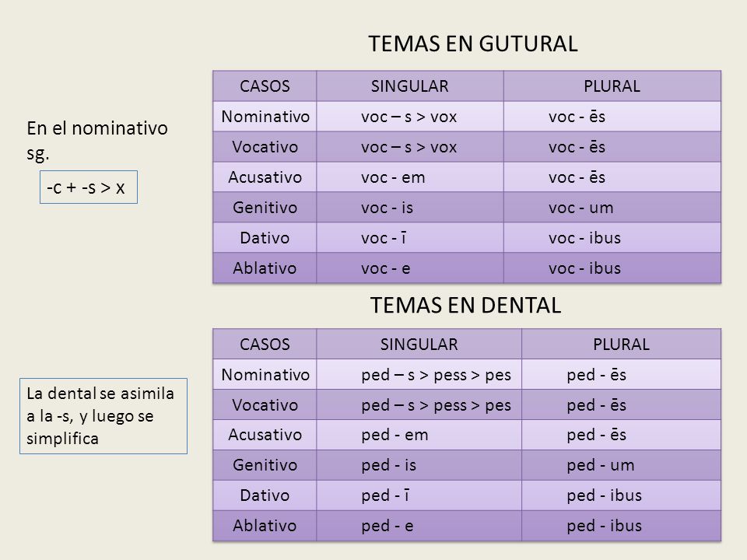Select the 'ped - ī' Dativo singular cell
Viewport: 747px width, 560px height.
419,495
